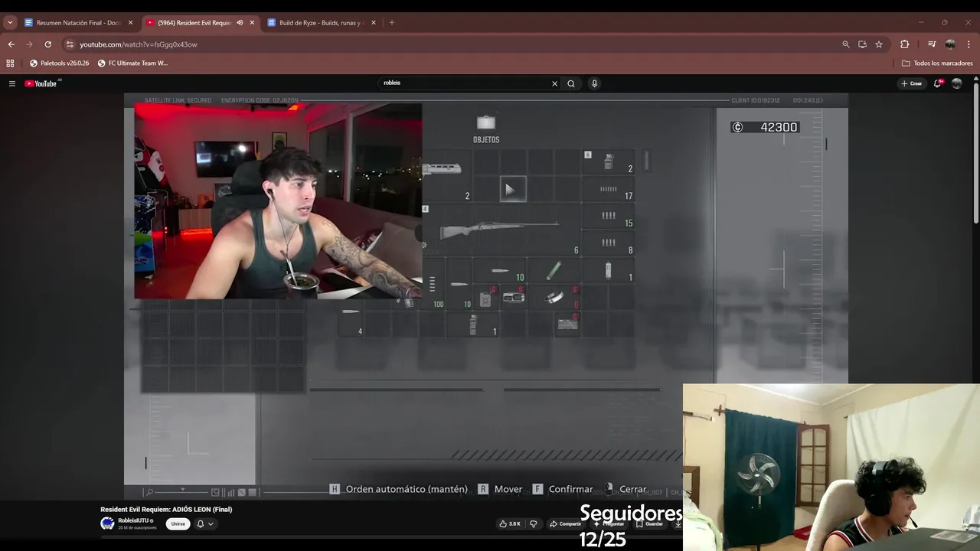Start voice search with microphone icon
The height and width of the screenshot is (551, 980).
click(594, 83)
